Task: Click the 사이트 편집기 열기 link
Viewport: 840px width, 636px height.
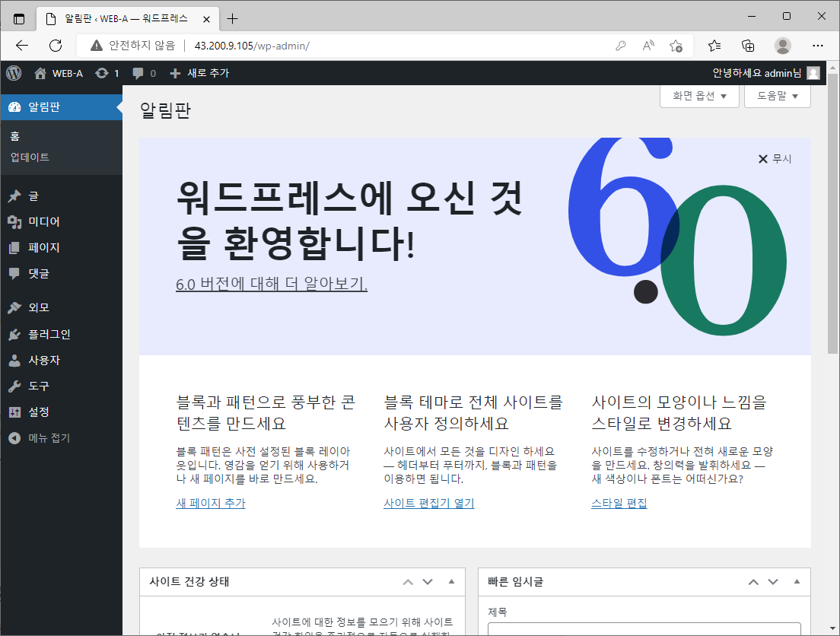Action: pyautogui.click(x=428, y=503)
